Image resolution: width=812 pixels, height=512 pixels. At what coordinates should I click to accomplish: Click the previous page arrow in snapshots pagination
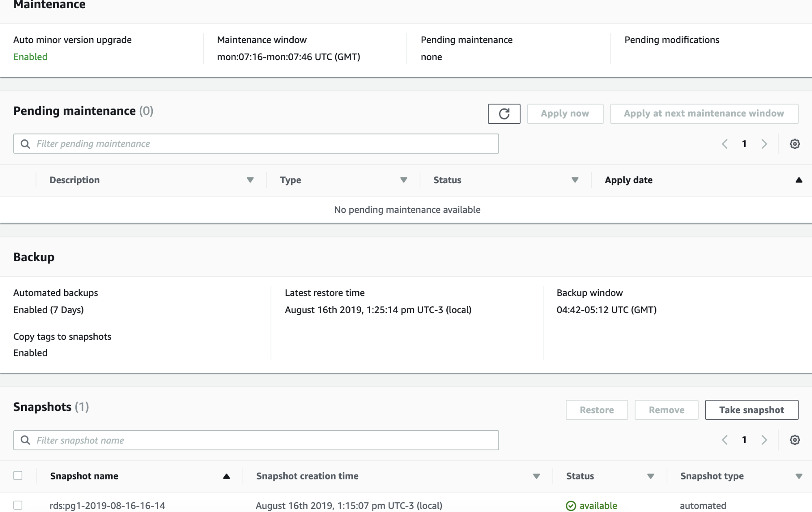[x=725, y=440]
